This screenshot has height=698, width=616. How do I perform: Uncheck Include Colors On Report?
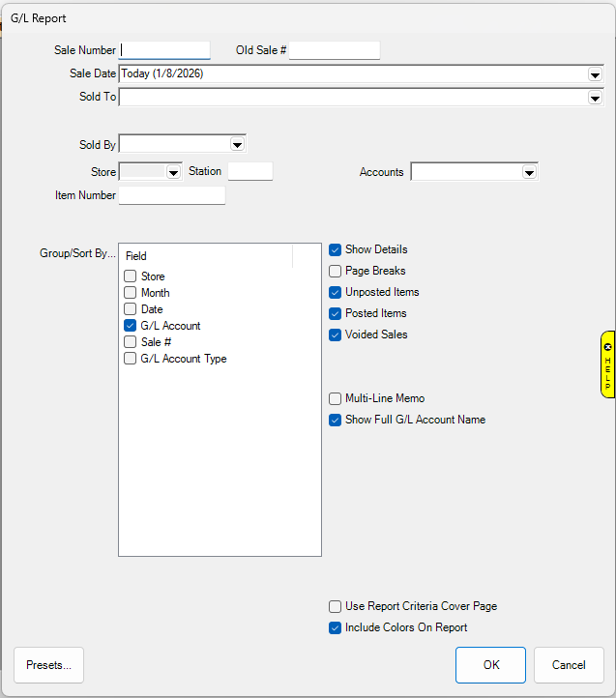(x=336, y=627)
